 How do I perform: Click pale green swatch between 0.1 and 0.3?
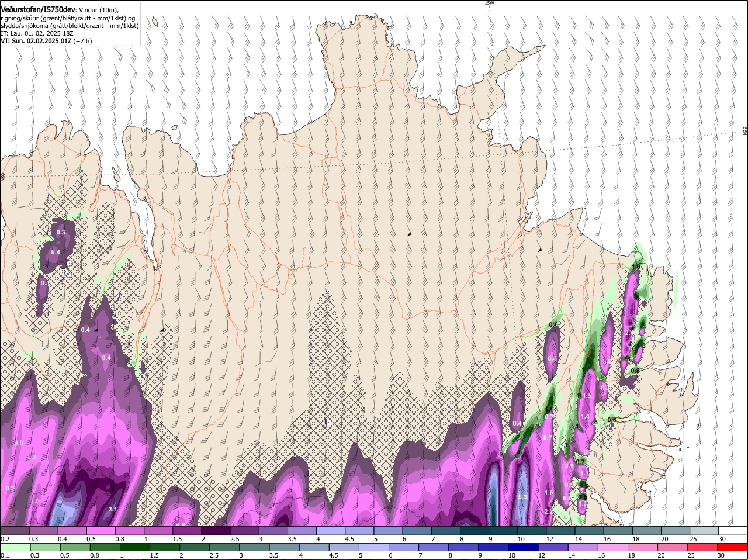pyautogui.click(x=15, y=547)
